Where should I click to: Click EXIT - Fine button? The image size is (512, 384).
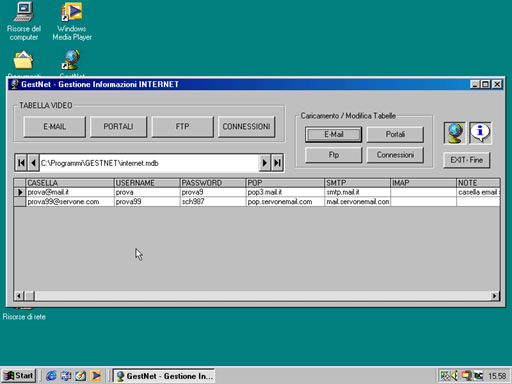point(467,160)
